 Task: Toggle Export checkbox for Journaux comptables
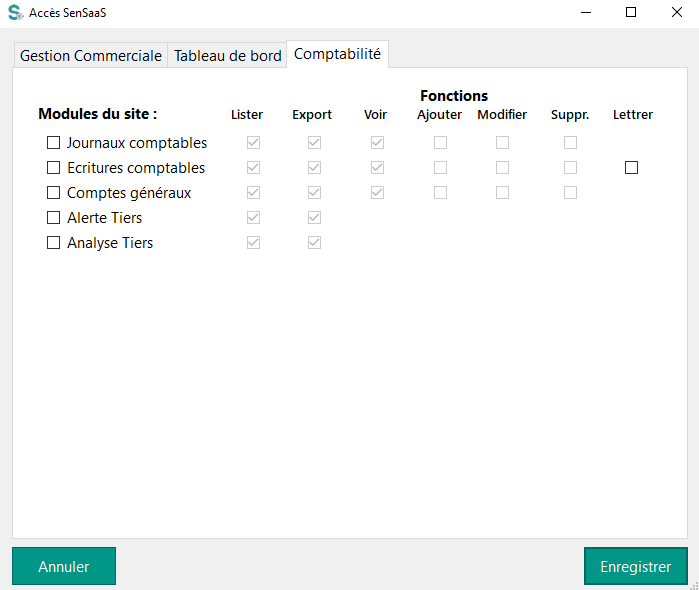[x=314, y=143]
